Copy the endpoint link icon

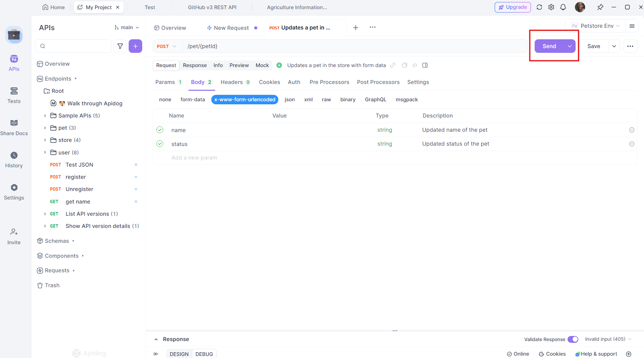(393, 65)
